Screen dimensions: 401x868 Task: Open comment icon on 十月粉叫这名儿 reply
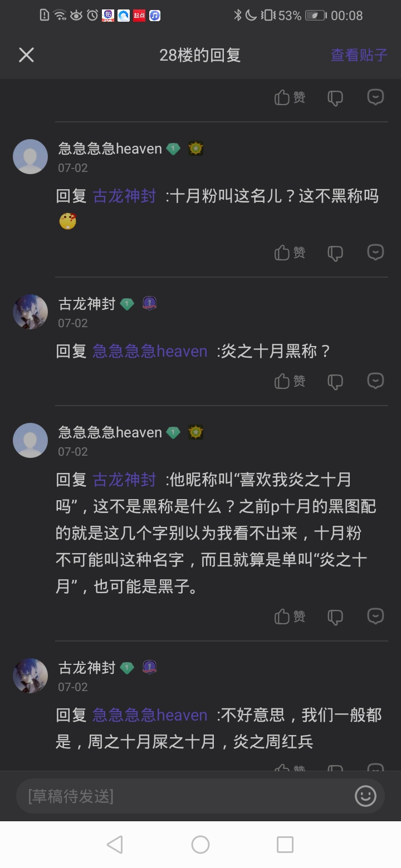click(x=376, y=252)
